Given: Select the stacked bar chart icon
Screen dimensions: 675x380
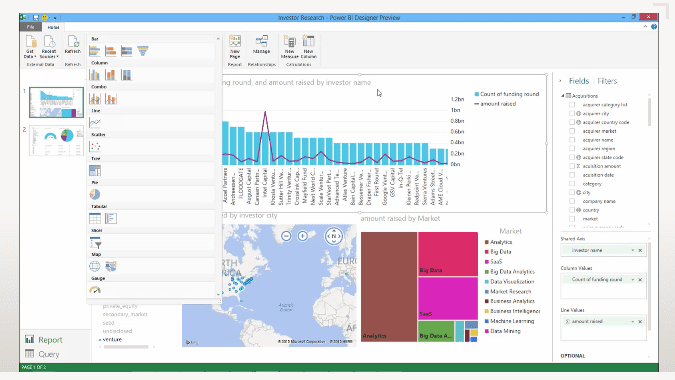Looking at the screenshot, I should click(111, 51).
